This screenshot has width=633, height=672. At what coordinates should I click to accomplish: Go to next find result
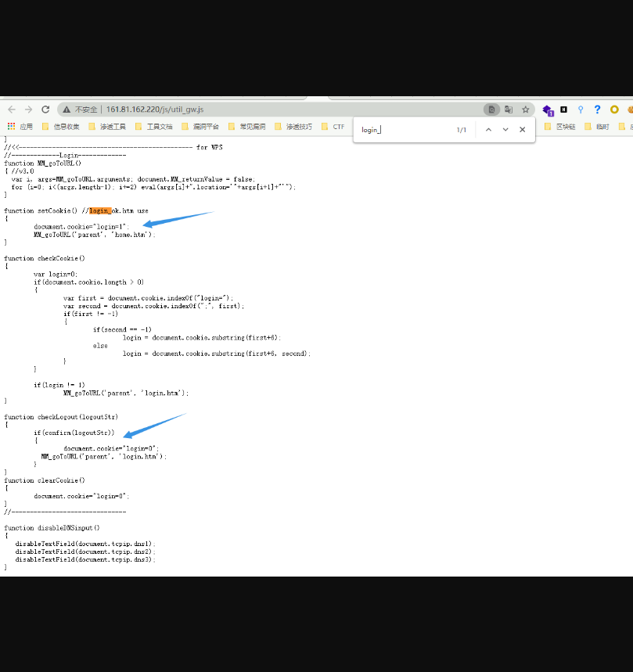(505, 130)
